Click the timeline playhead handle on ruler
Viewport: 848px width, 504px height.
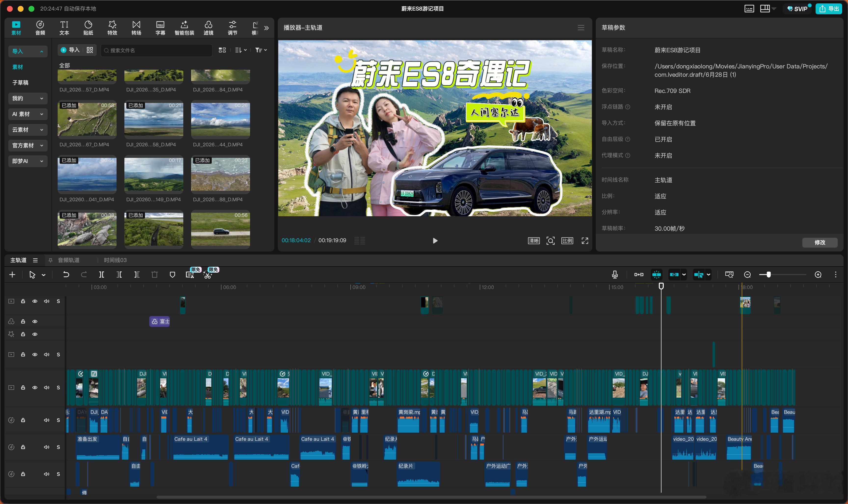point(661,286)
